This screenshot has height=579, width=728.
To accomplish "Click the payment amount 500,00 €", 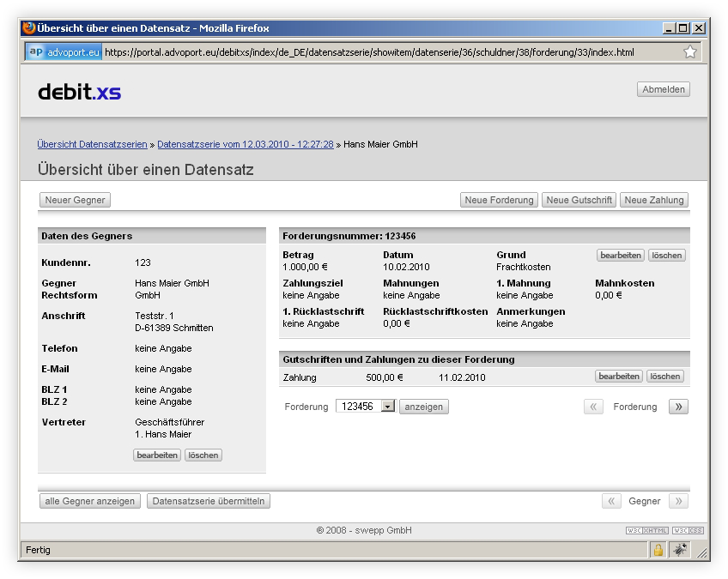I will tap(384, 377).
